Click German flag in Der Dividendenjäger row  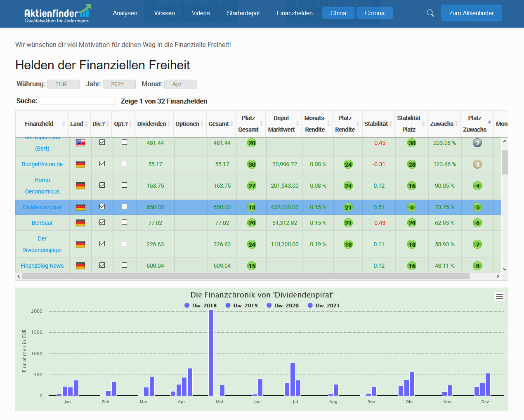(x=80, y=244)
